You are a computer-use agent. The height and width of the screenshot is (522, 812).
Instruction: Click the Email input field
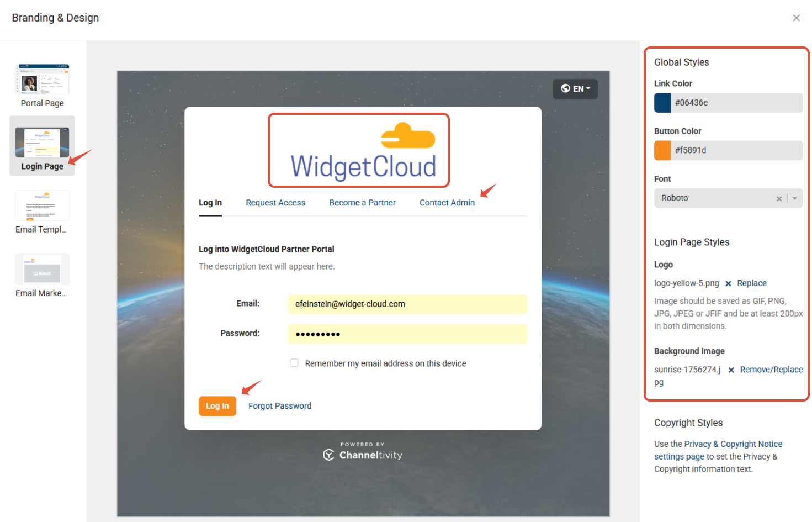point(407,304)
